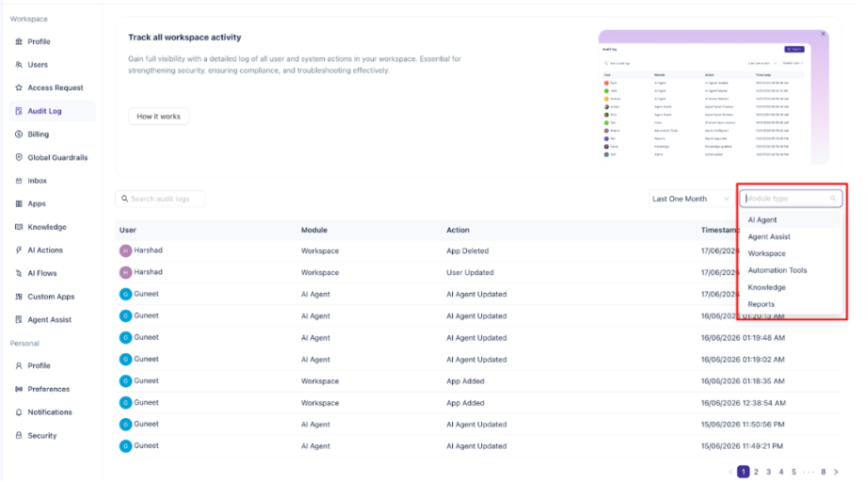Click timestamp 16/06/2026 01:18:35 AM

(743, 381)
